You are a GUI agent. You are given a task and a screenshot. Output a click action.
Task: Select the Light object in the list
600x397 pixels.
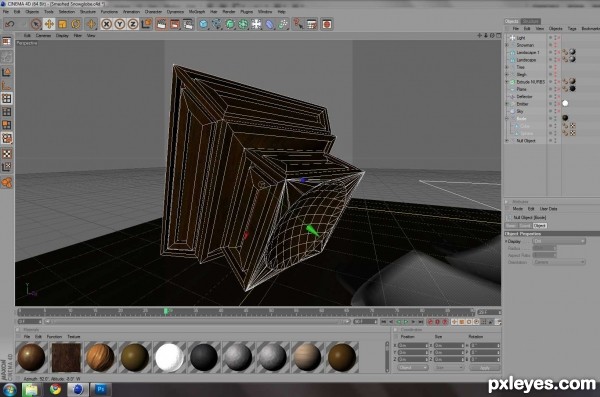tap(521, 38)
